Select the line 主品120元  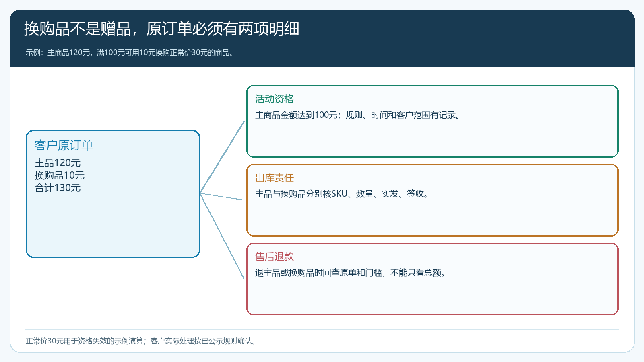pyautogui.click(x=58, y=163)
